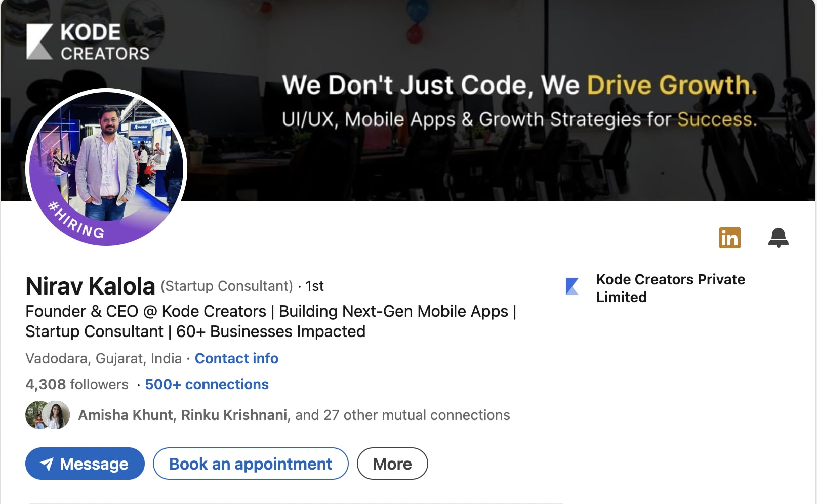Screen dimensions: 817x504
Task: Click the Kode Creators logo on banner
Action: tap(88, 42)
